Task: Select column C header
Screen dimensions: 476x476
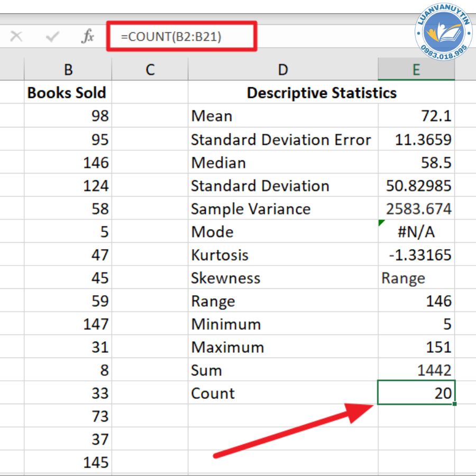Action: pyautogui.click(x=150, y=69)
